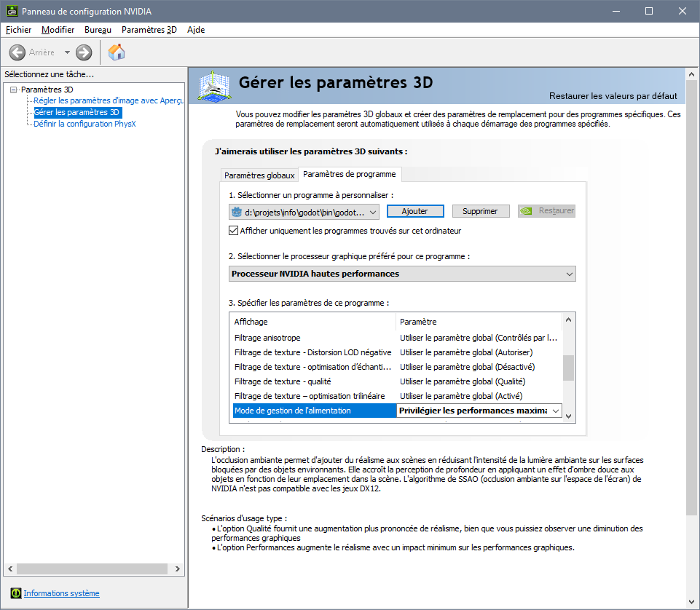Click the Autoriser value for LOD négative
The height and width of the screenshot is (610, 700).
(466, 352)
